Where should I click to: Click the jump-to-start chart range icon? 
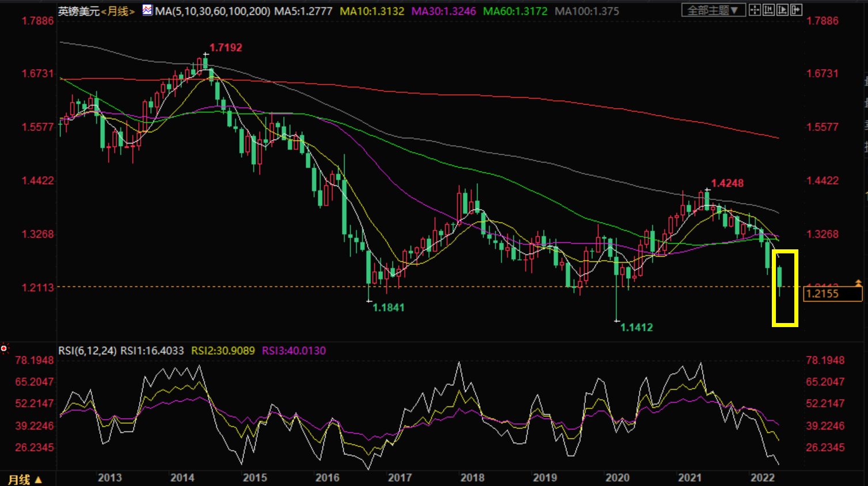(768, 10)
